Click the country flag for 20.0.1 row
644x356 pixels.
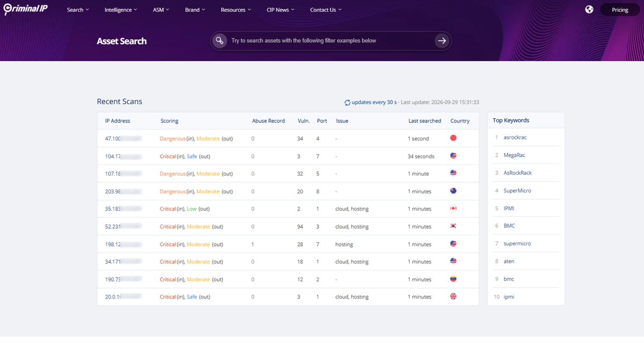tap(453, 296)
